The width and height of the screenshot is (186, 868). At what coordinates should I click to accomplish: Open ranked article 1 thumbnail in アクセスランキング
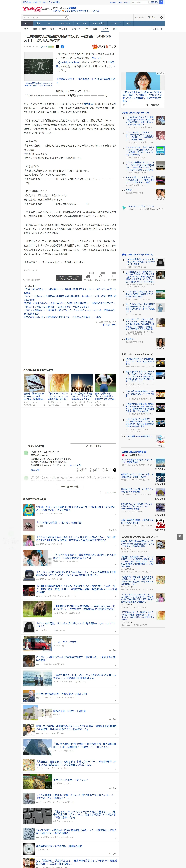tap(160, 120)
